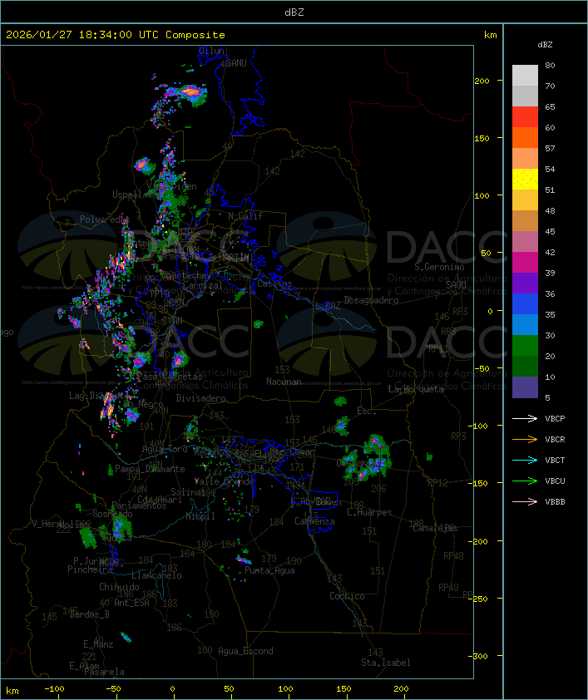Image resolution: width=588 pixels, height=700 pixels.
Task: Pick the slate purple 10-5 dBZ swatch
Action: [x=525, y=387]
